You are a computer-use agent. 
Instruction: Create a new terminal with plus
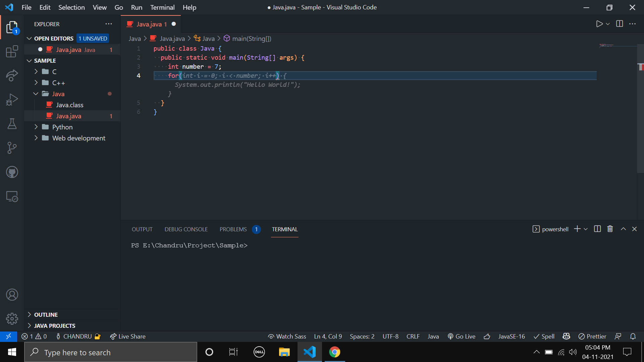point(577,229)
